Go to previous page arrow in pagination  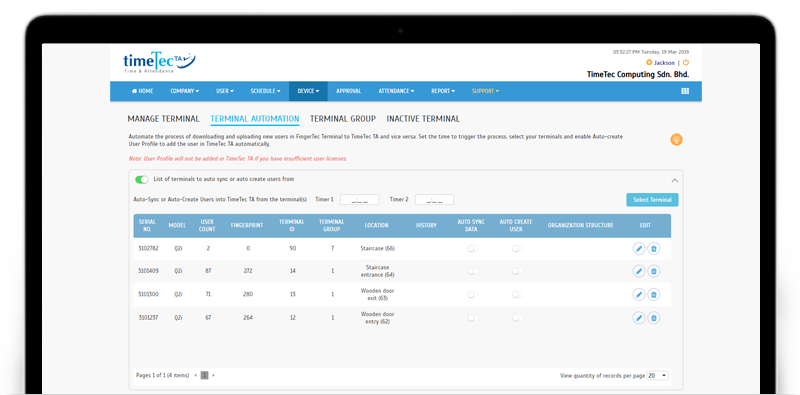click(x=196, y=375)
